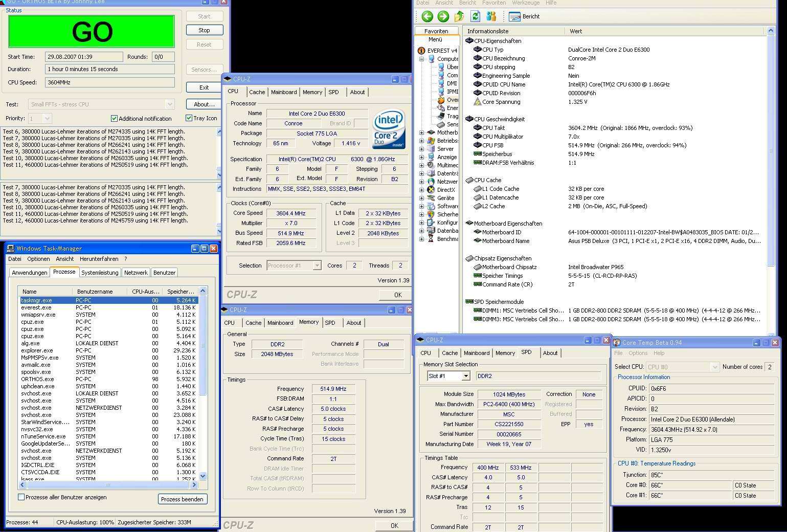Open the Slot #1 memory slot dropdown
Screen dimensions: 787x532
(465, 376)
